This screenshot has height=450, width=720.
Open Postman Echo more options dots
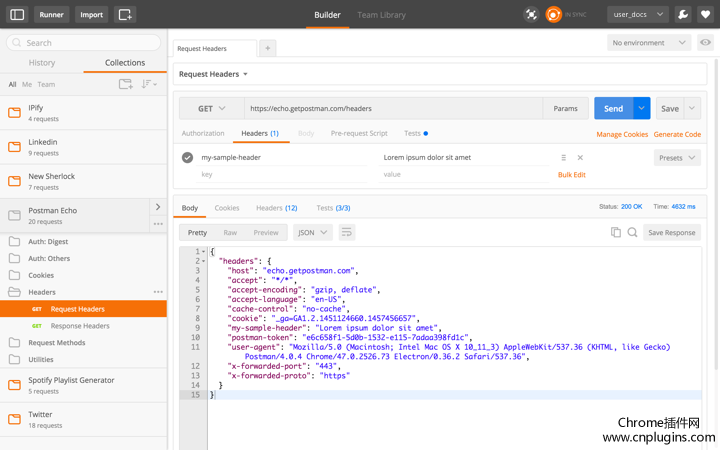158,224
